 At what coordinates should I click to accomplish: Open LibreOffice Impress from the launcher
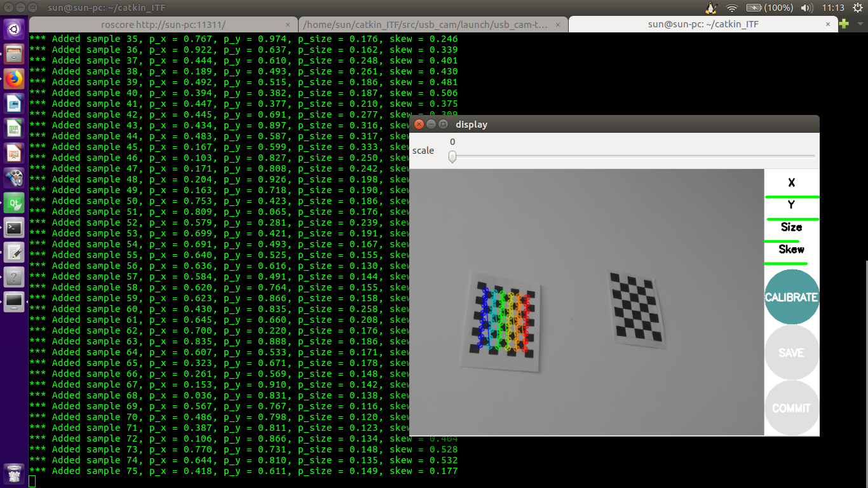pos(14,152)
